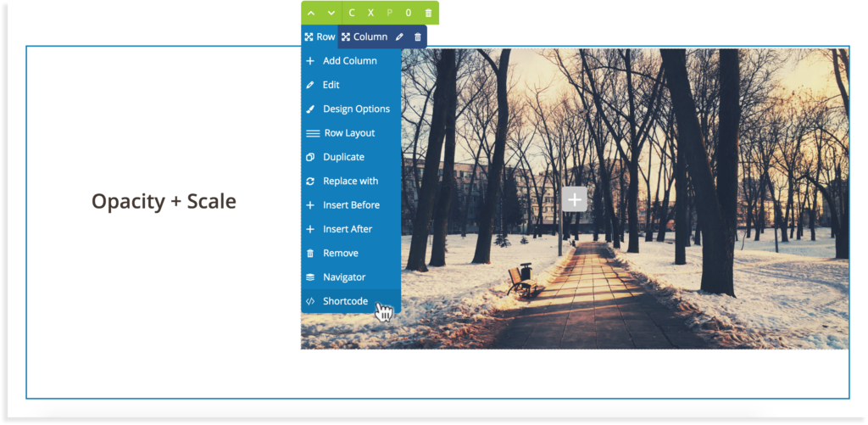Choose Replace with from the row menu
This screenshot has height=425, width=868.
click(351, 181)
